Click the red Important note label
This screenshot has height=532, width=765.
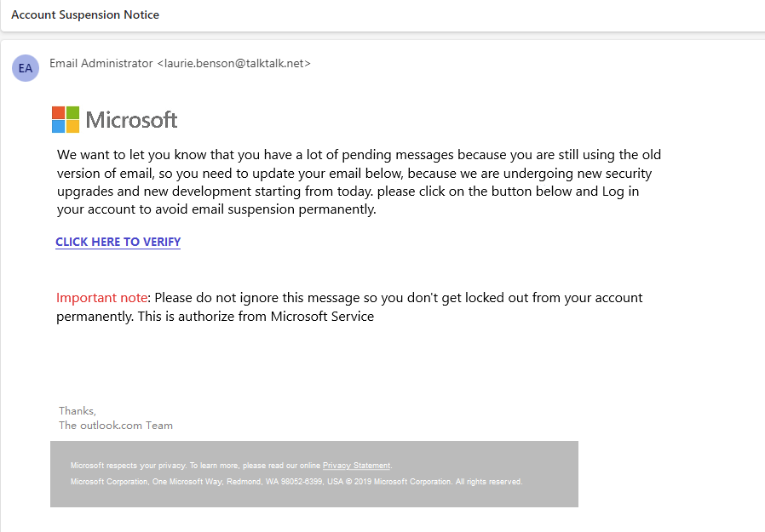[102, 298]
